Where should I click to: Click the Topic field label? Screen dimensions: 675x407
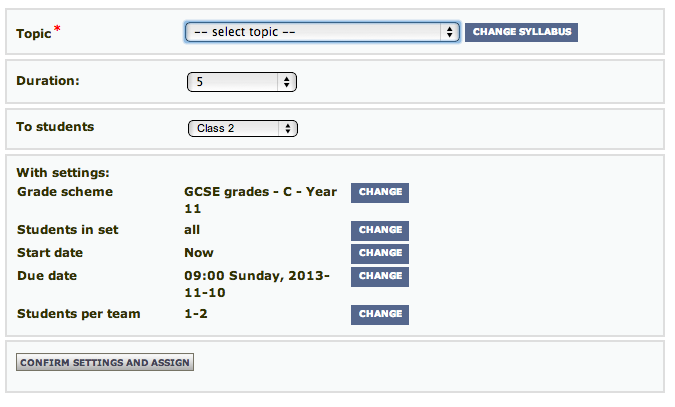[x=35, y=33]
